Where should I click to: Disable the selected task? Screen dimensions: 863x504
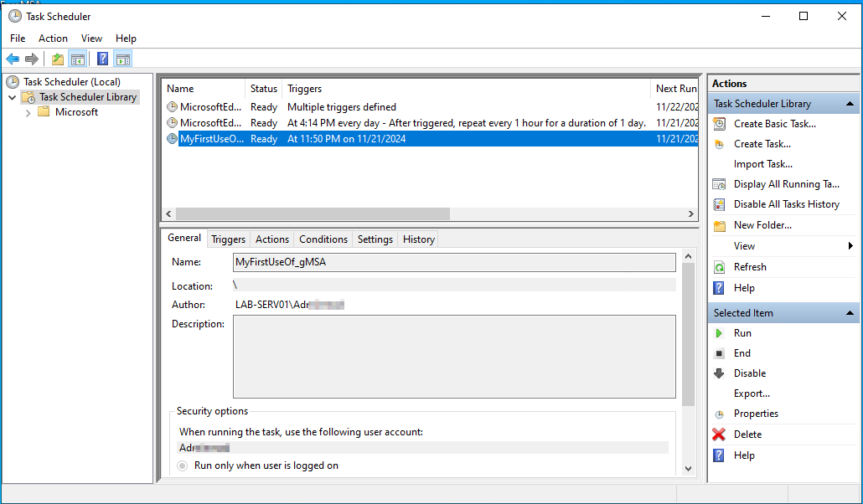point(750,373)
